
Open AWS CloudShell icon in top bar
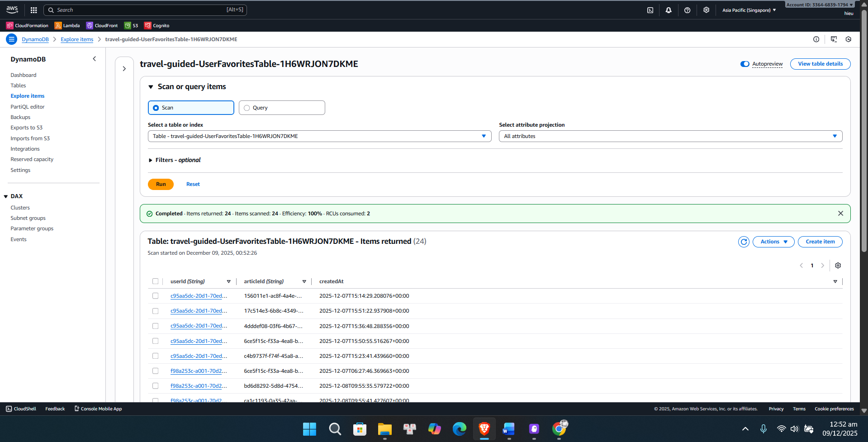(x=650, y=10)
